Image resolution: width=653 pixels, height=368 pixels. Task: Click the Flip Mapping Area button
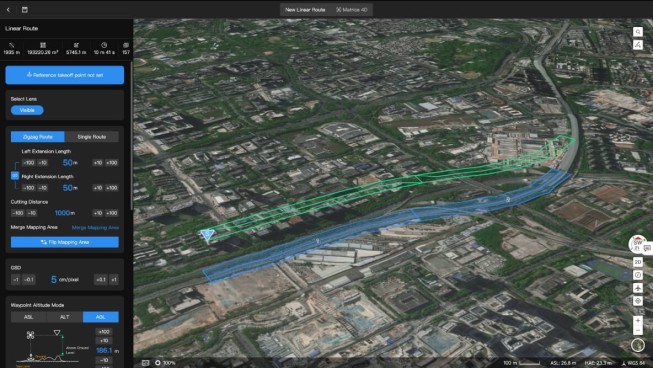point(65,242)
